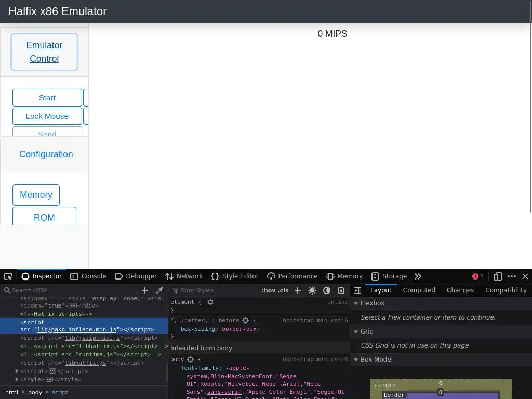The height and width of the screenshot is (399, 532).
Task: Expand the hidden div ellipsis badge
Action: (73, 305)
